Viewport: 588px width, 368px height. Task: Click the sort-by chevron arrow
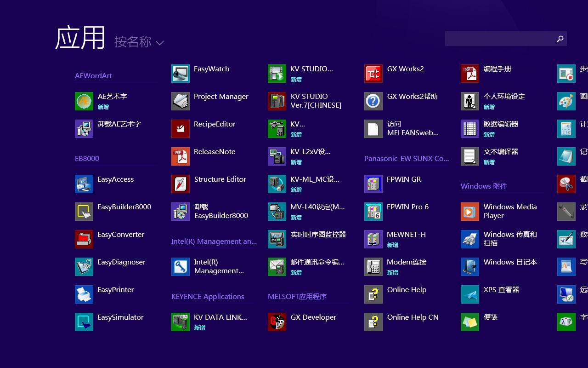click(159, 43)
